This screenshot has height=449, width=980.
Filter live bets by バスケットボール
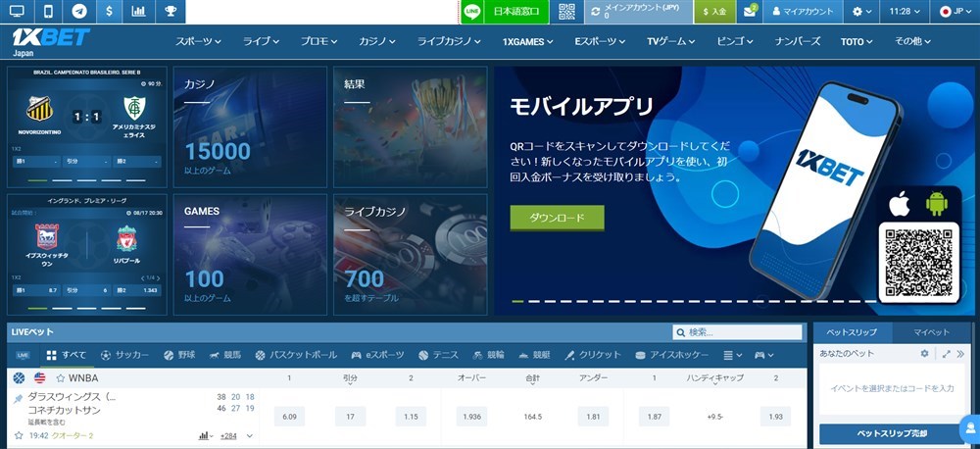[x=296, y=355]
